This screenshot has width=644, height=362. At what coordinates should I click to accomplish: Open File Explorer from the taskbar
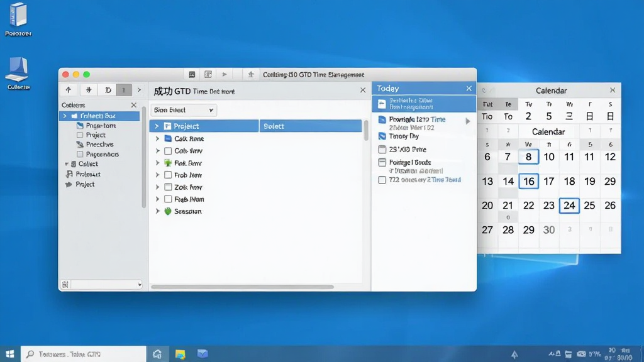click(x=180, y=354)
